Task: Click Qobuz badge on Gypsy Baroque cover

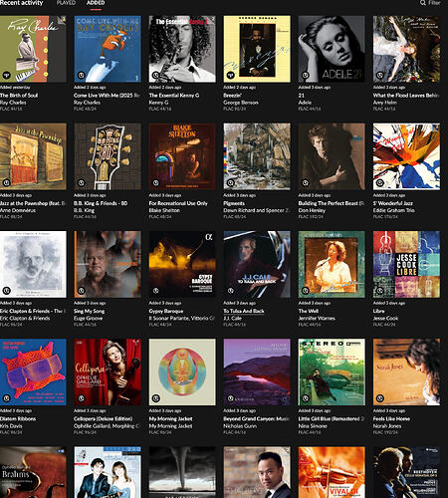Action: click(156, 291)
